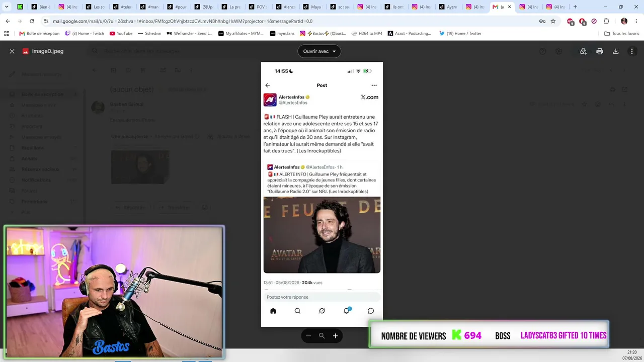Open a new browser tab
The width and height of the screenshot is (644, 362).
pos(575,7)
